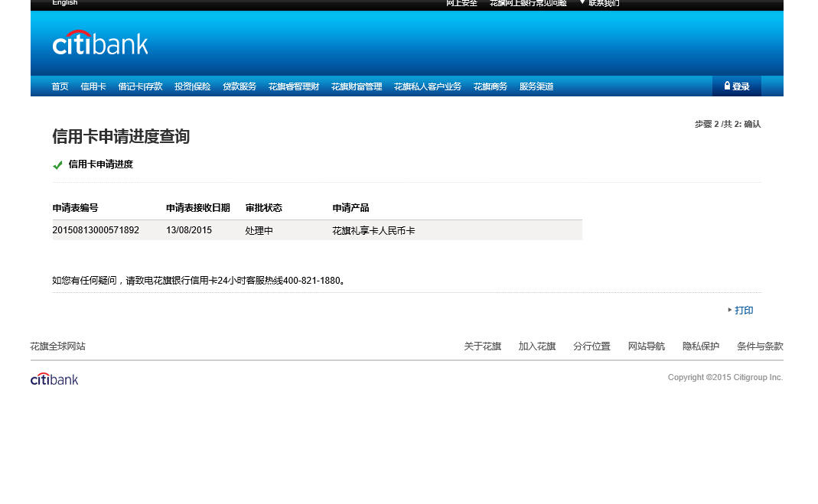The image size is (818, 504).
Task: Open the 分行位置 footer link
Action: tap(592, 346)
